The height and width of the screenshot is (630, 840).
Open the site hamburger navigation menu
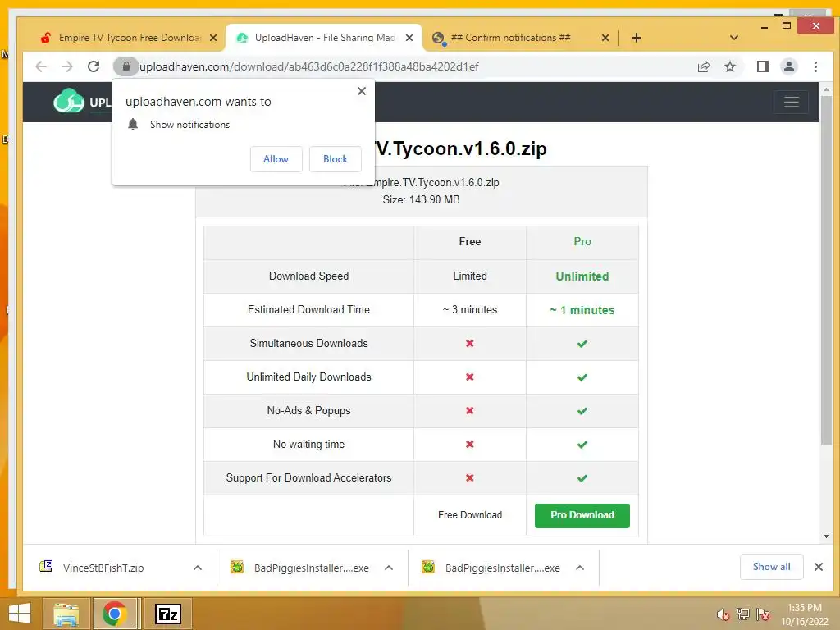[x=792, y=102]
